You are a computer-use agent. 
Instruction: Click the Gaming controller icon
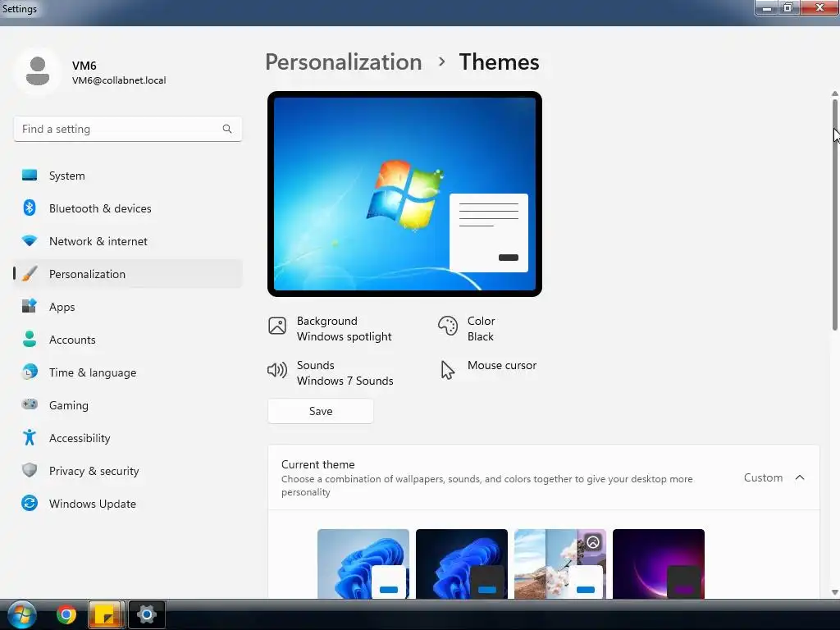30,404
